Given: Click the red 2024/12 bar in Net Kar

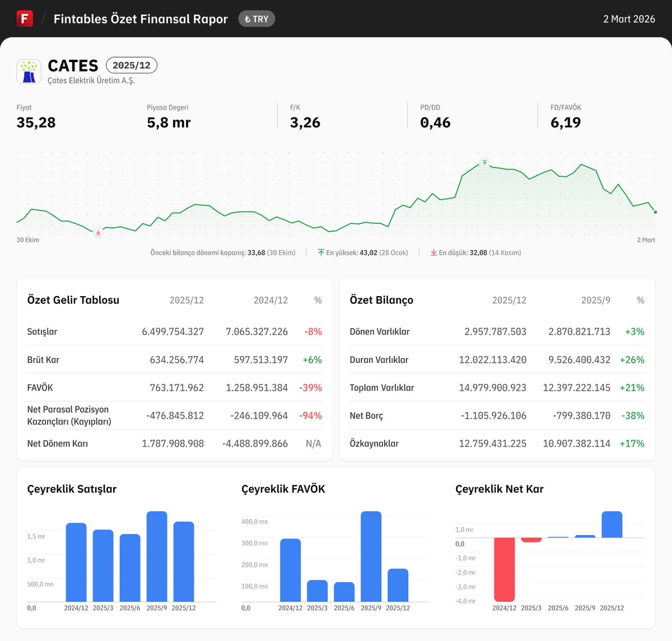Looking at the screenshot, I should click(505, 569).
